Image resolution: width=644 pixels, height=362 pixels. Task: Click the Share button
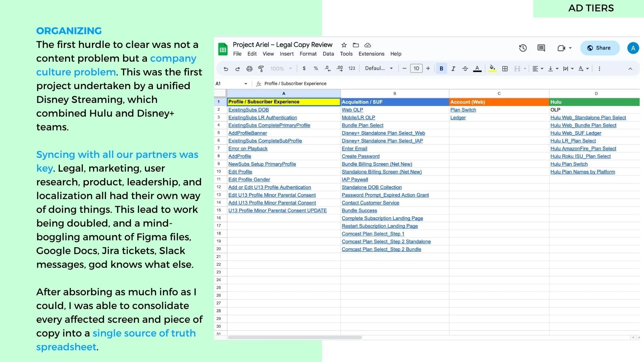(600, 48)
